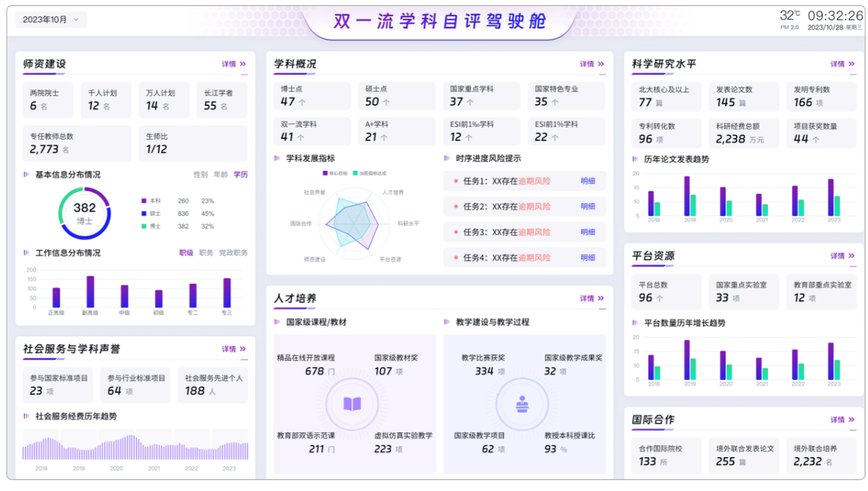The height and width of the screenshot is (491, 868).
Task: Click the 教授本科授课比 value 93
Action: [x=551, y=449]
